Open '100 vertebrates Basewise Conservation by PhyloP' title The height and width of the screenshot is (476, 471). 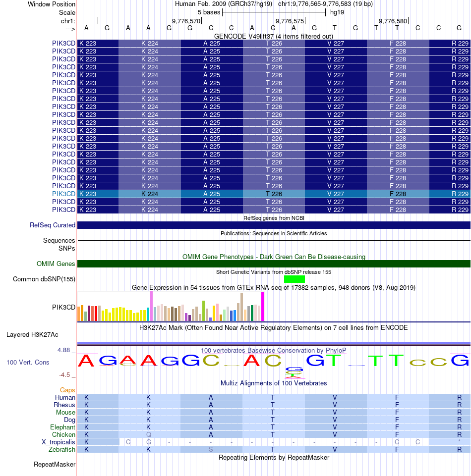pos(274,350)
